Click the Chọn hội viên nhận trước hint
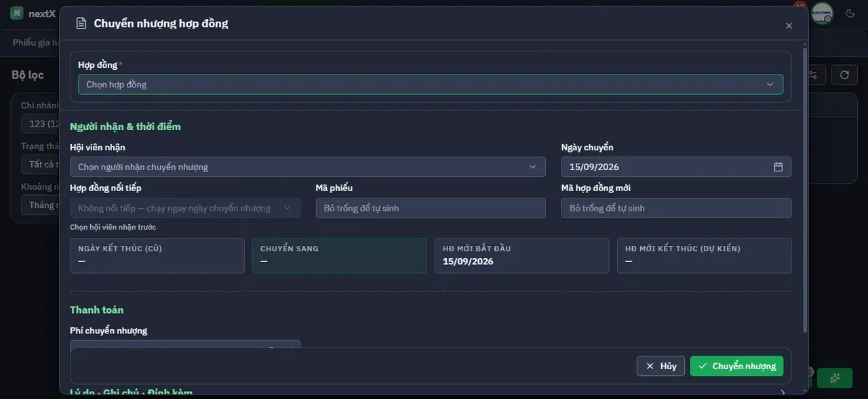This screenshot has height=399, width=868. pos(113,227)
